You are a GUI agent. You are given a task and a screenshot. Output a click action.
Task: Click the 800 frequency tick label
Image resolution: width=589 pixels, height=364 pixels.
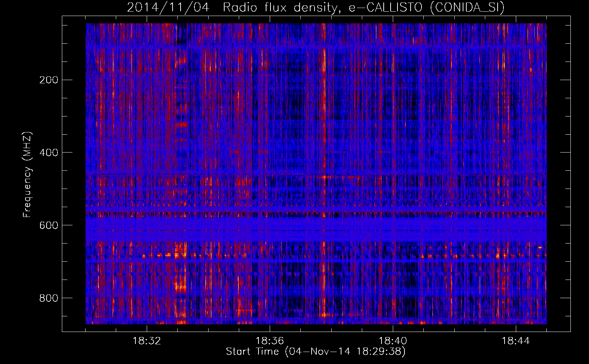49,298
